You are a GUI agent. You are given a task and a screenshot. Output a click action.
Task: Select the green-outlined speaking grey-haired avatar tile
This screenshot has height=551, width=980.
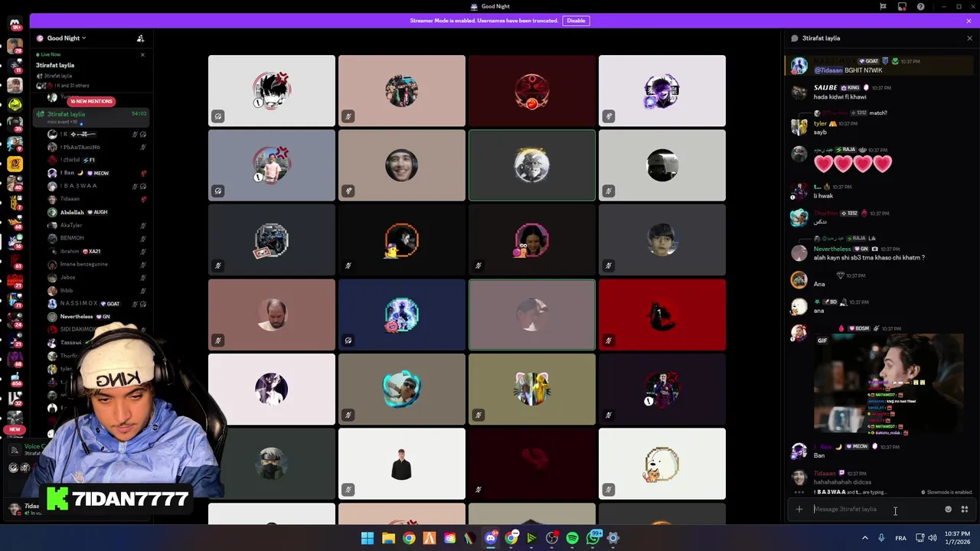point(532,165)
